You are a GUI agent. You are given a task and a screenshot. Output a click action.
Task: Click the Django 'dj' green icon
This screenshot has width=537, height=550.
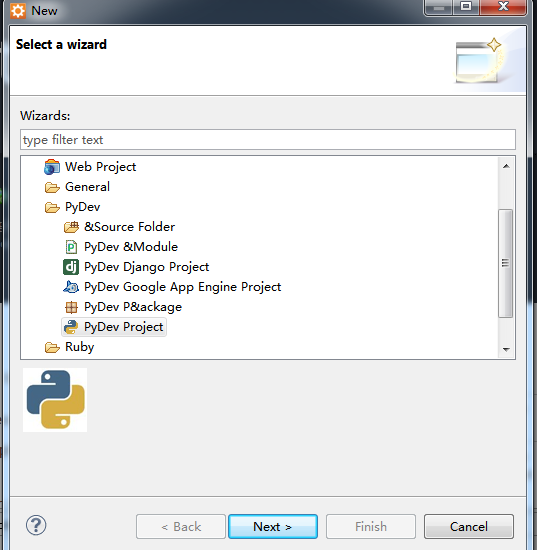[x=71, y=267]
